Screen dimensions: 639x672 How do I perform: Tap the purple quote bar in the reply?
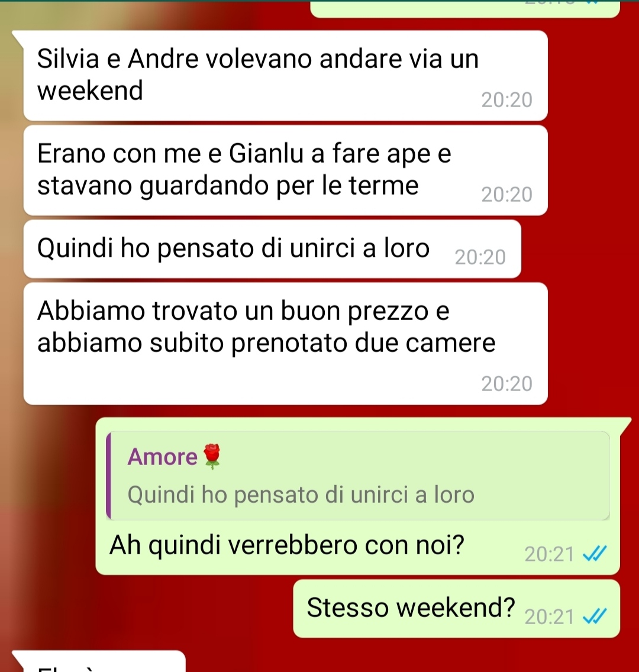click(108, 476)
